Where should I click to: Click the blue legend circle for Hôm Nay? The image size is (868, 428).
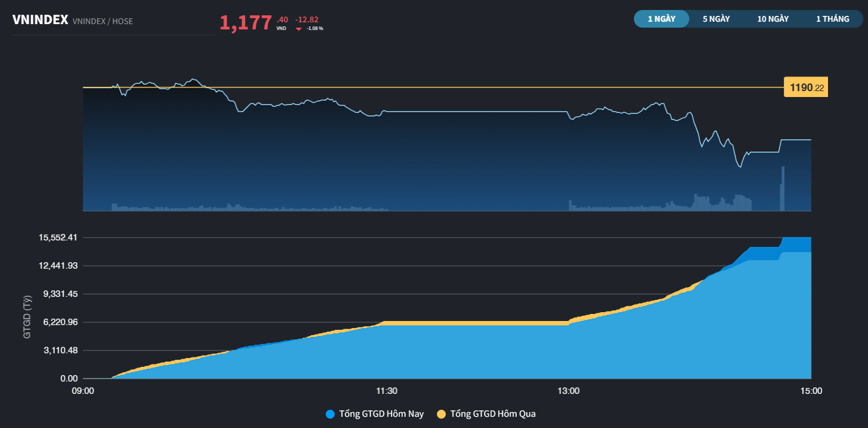[330, 414]
